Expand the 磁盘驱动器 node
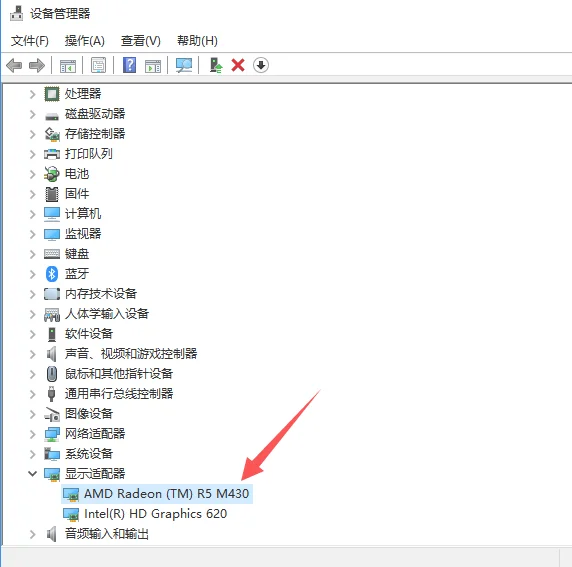 [x=32, y=115]
